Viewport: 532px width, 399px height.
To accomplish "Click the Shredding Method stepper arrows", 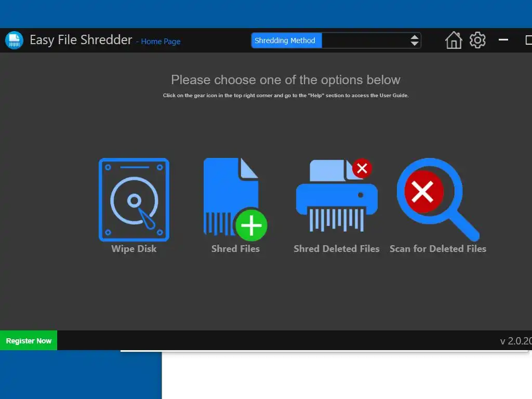I will coord(414,41).
